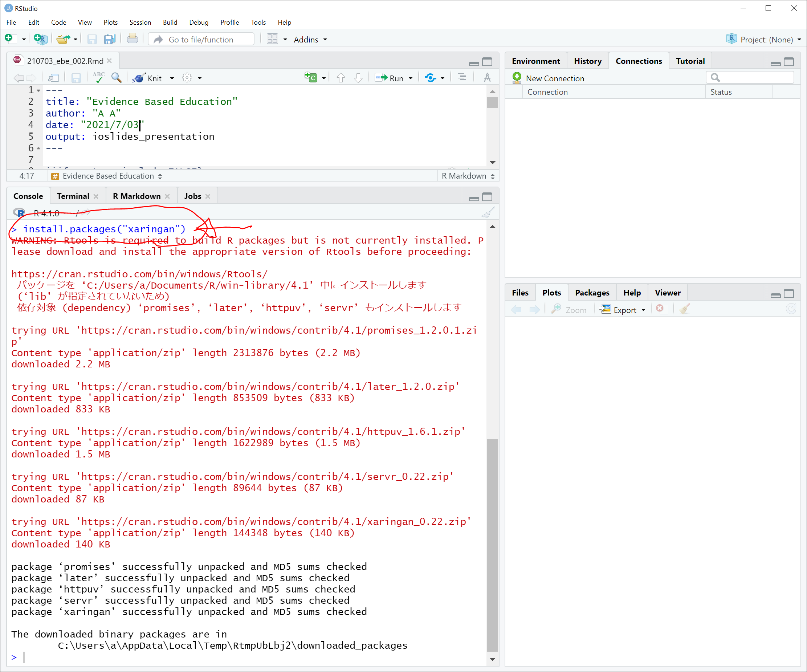Image resolution: width=807 pixels, height=672 pixels.
Task: Collapse the YAML header fold arrow
Action: pyautogui.click(x=39, y=91)
